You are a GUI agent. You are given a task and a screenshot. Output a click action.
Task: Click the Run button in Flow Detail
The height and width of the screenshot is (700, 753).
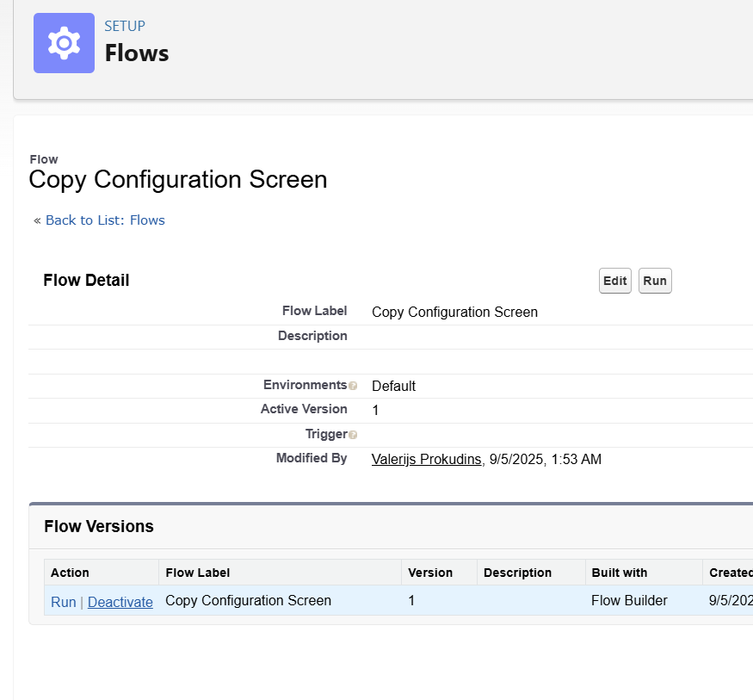pos(655,281)
